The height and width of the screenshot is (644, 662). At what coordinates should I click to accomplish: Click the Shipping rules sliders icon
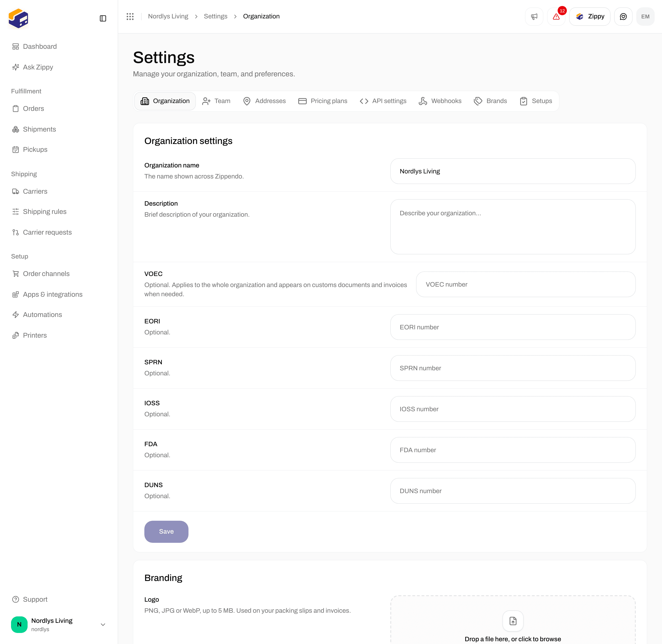coord(16,212)
